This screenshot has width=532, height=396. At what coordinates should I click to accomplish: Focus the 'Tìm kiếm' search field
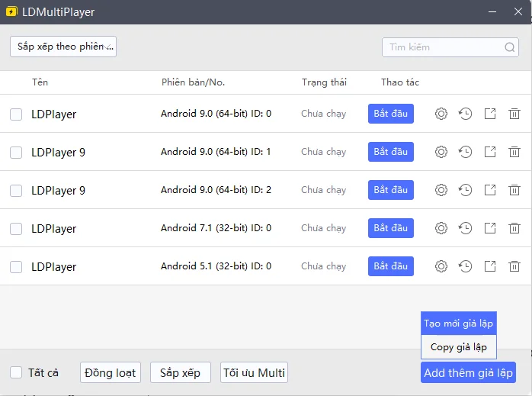point(450,47)
